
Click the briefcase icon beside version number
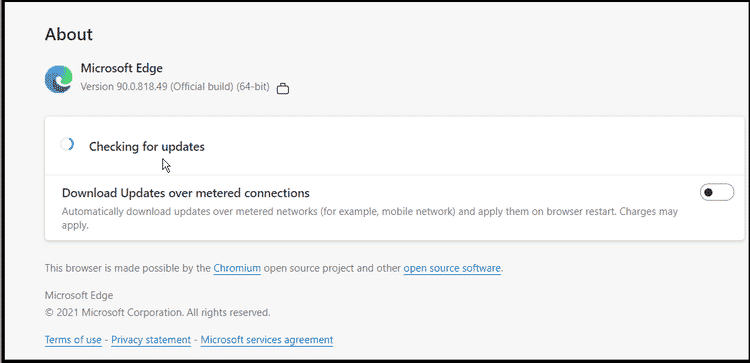coord(283,88)
